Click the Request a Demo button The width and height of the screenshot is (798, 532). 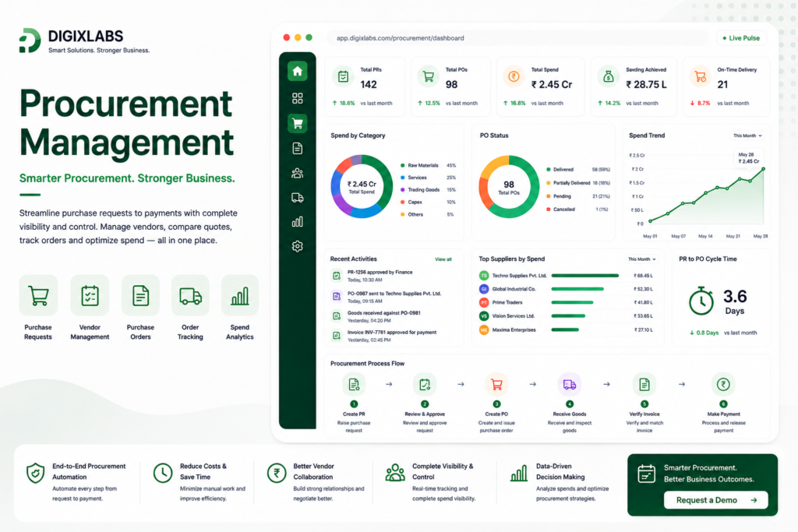[715, 500]
